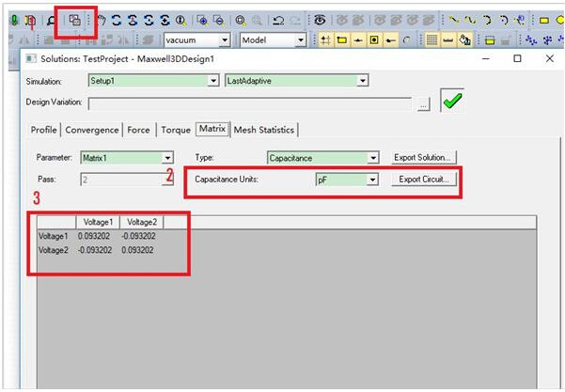Switch to the Profile tab
This screenshot has height=392, width=565.
pos(43,130)
